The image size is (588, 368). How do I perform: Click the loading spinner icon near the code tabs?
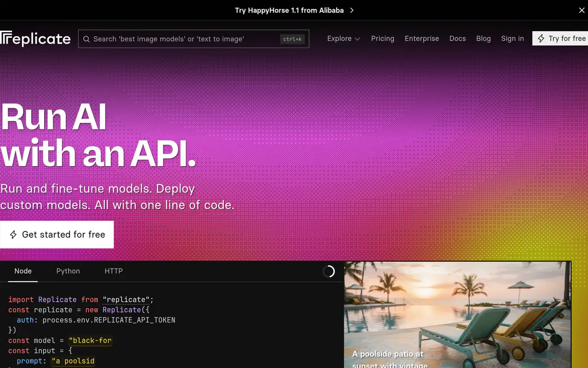329,271
